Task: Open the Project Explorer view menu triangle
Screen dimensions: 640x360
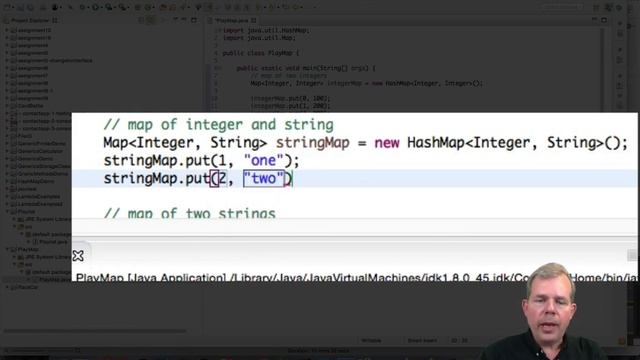Action: 175,20
